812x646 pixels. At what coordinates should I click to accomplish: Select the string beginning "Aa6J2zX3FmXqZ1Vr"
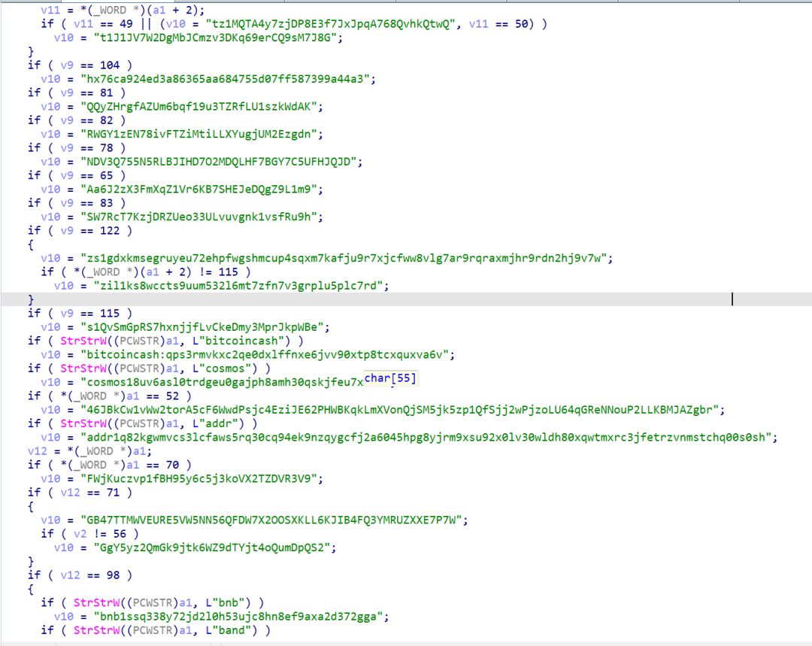(x=200, y=189)
